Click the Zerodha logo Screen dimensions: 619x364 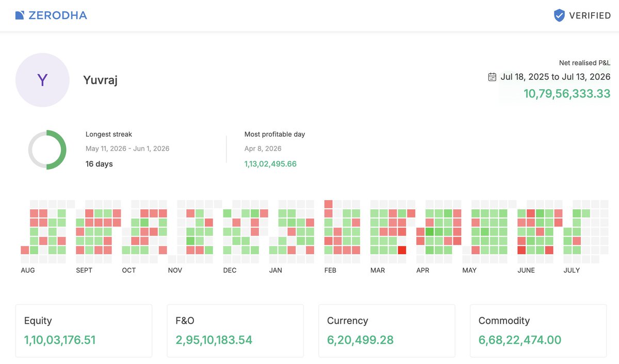tap(51, 15)
